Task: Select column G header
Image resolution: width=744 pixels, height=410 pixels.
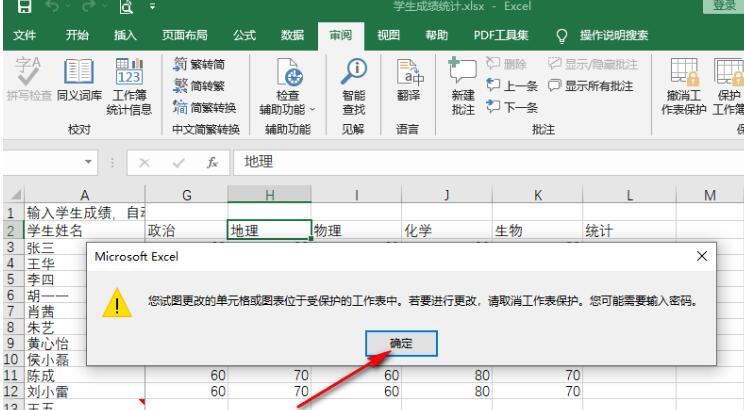Action: point(186,195)
